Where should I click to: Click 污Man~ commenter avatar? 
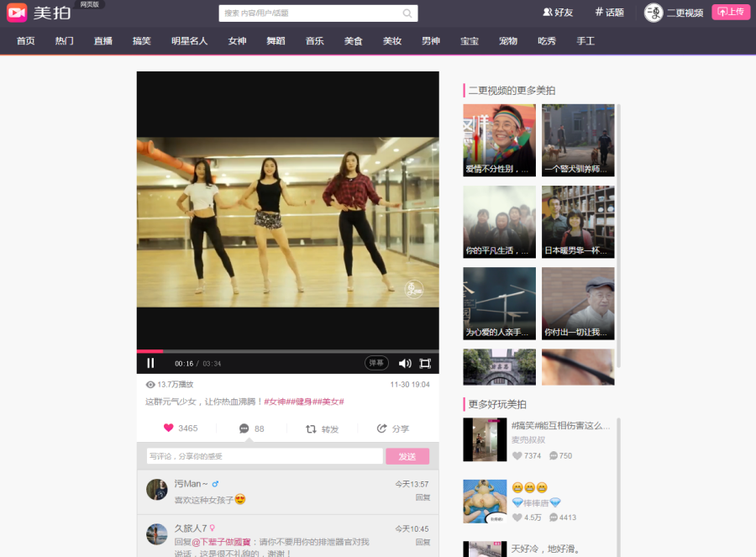[157, 490]
